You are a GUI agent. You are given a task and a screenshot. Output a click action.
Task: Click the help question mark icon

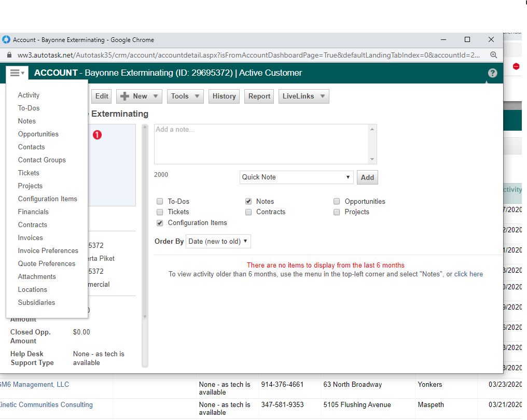(492, 73)
